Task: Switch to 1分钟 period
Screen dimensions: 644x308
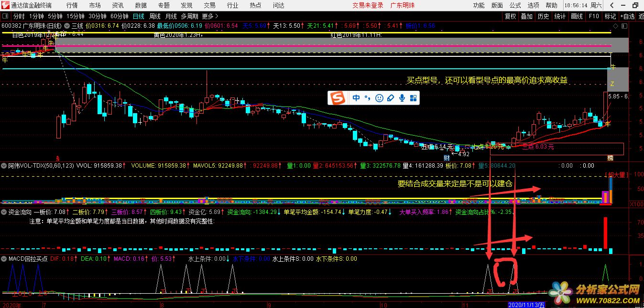Action: [37, 16]
